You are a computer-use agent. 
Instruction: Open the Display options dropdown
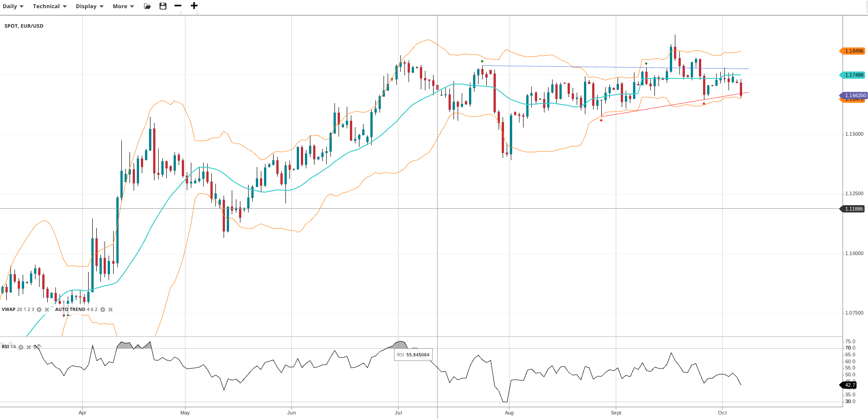click(89, 6)
